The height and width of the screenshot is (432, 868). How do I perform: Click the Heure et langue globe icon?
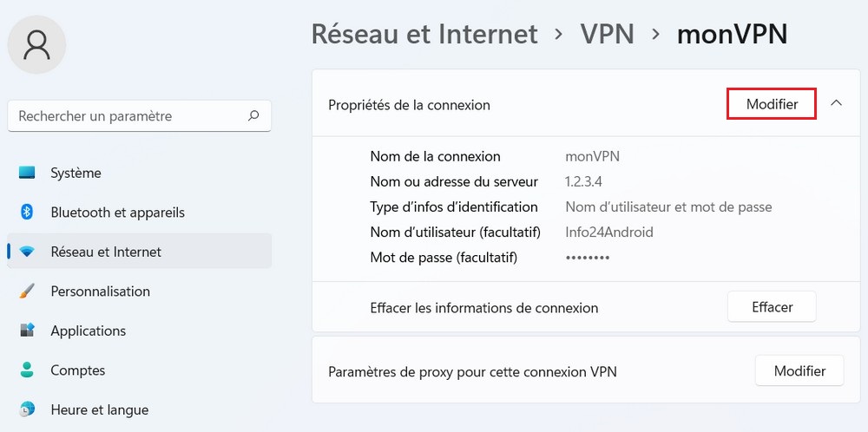[27, 409]
